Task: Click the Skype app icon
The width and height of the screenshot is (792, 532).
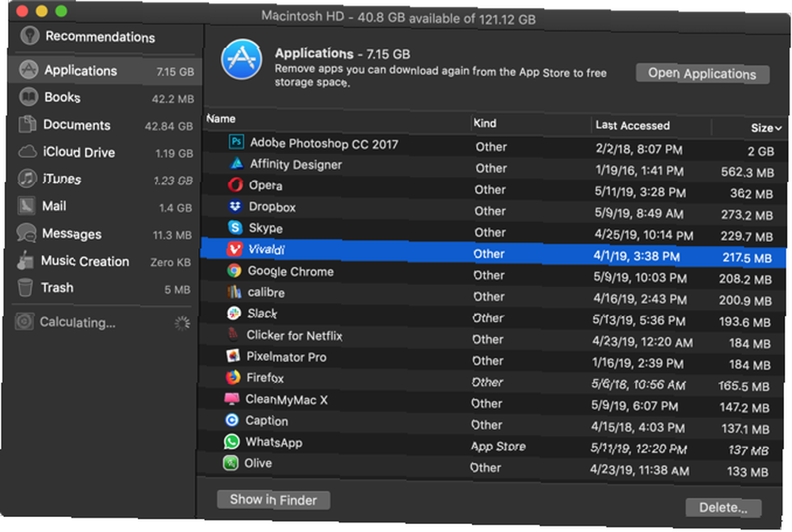Action: [x=235, y=228]
